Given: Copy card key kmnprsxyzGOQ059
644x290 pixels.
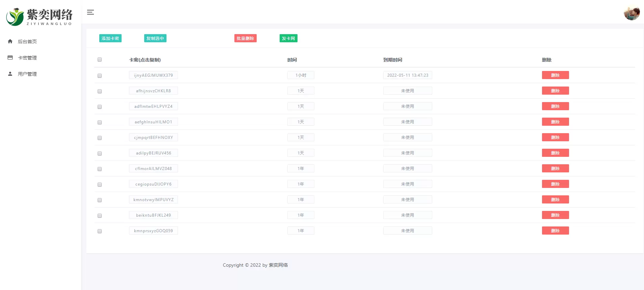Looking at the screenshot, I should pos(153,231).
